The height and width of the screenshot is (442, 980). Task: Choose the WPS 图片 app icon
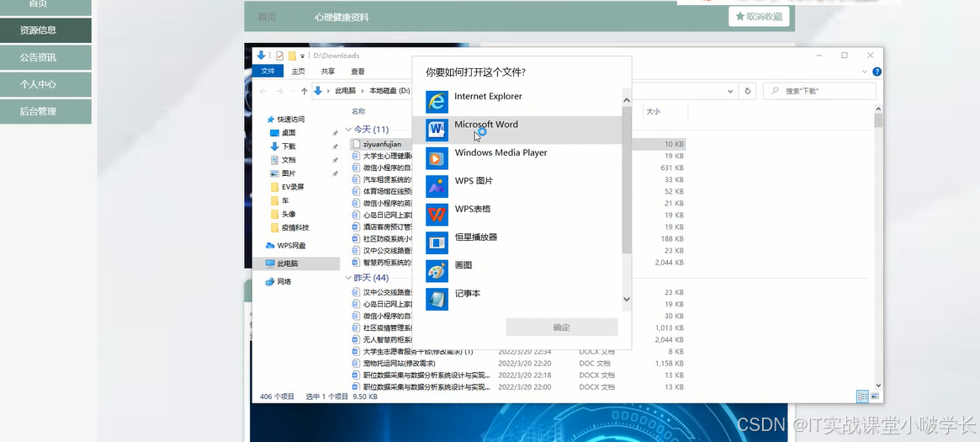pyautogui.click(x=437, y=186)
